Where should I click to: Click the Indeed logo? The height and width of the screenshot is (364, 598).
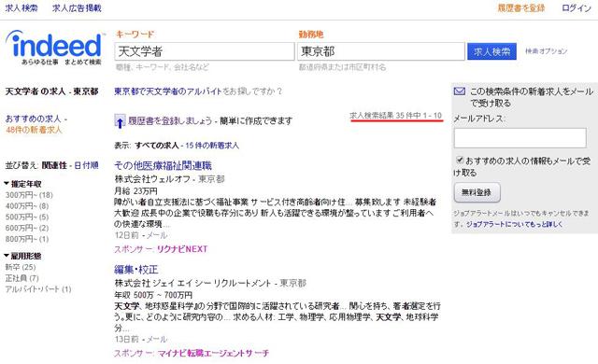pos(54,48)
